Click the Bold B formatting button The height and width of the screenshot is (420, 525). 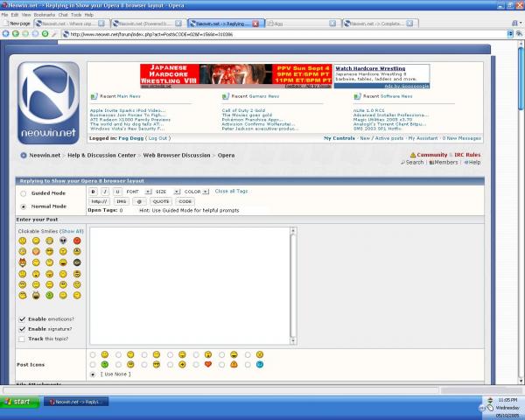[93, 192]
